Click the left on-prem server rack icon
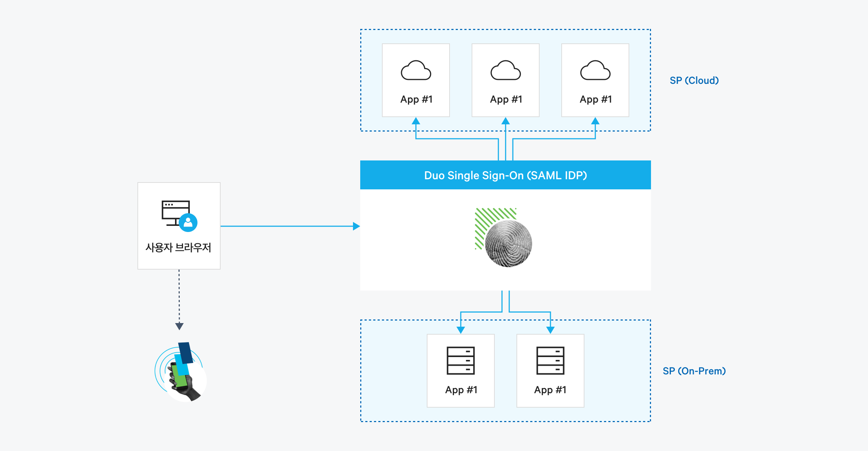The width and height of the screenshot is (868, 451). (460, 361)
